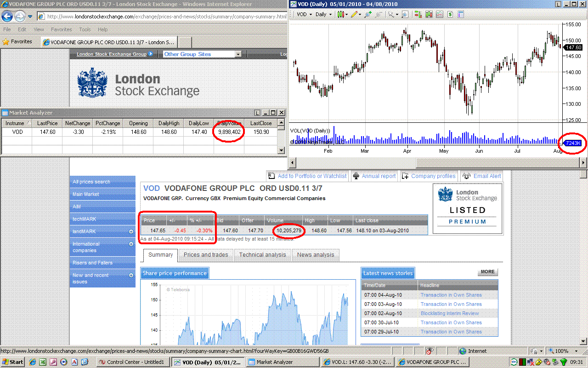Open the Blocklisting Interim Review headline
The image size is (588, 368).
450,313
